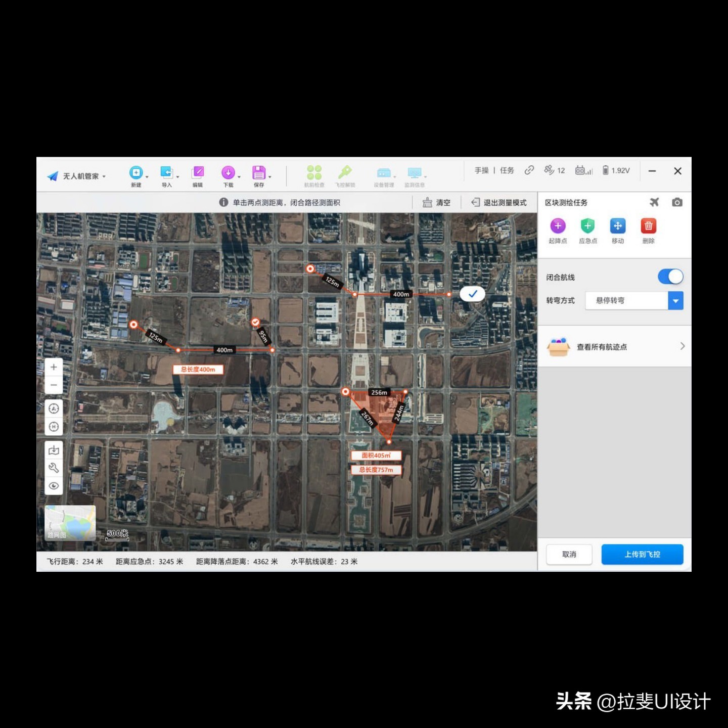The image size is (728, 728).
Task: Click the red 删除 delete icon
Action: 649,226
